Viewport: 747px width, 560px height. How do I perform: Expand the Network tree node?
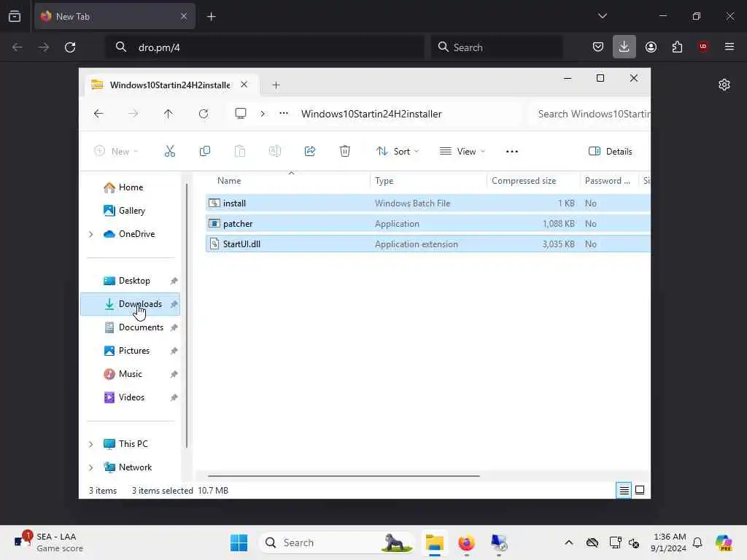point(91,467)
